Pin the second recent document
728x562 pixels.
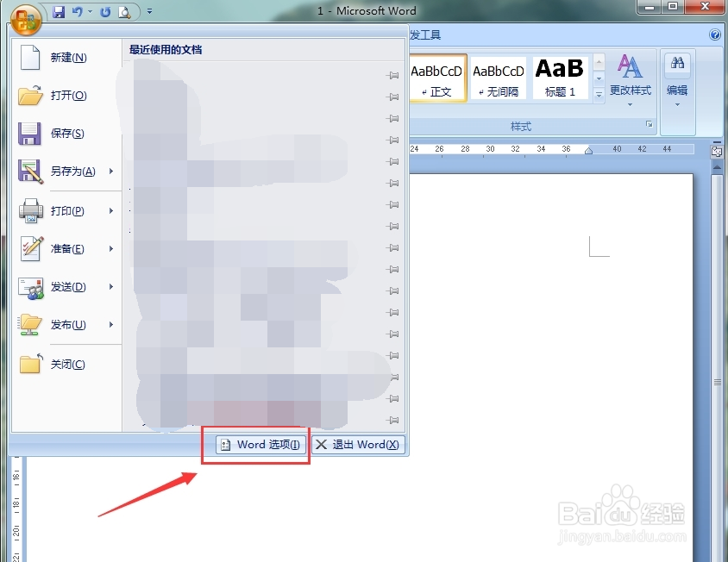(x=392, y=97)
